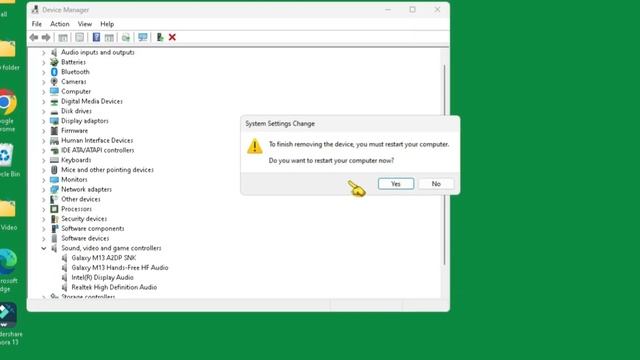Expand the Security devices node
The image size is (640, 360).
[44, 219]
